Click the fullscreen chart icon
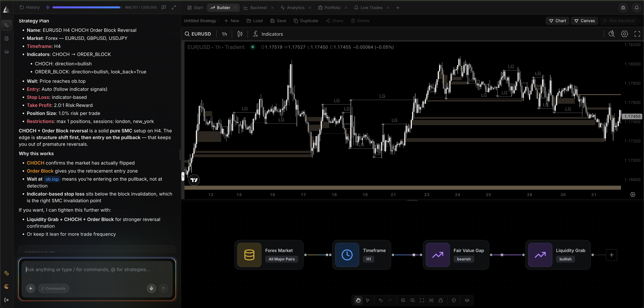Screen dimensions: 644x308 click(637, 34)
